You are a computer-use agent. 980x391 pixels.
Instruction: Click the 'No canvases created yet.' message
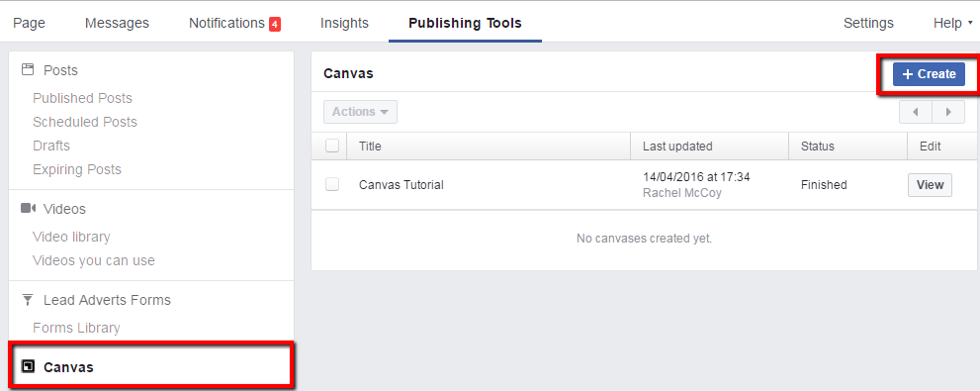click(644, 239)
